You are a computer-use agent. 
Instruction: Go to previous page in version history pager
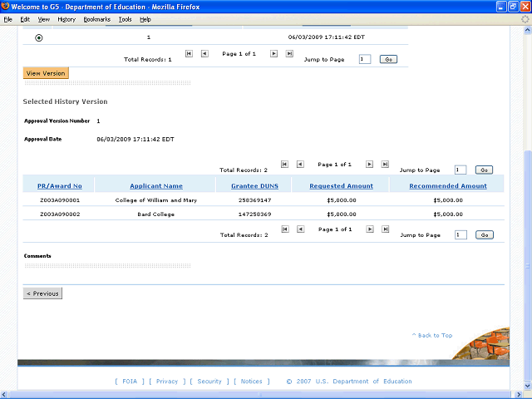tap(204, 53)
